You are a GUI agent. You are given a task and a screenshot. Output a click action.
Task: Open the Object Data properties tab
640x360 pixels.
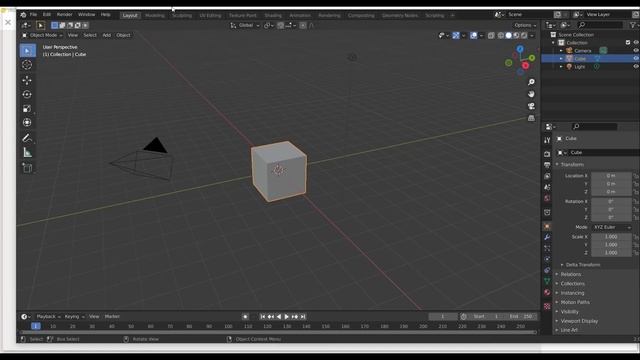coord(547,281)
